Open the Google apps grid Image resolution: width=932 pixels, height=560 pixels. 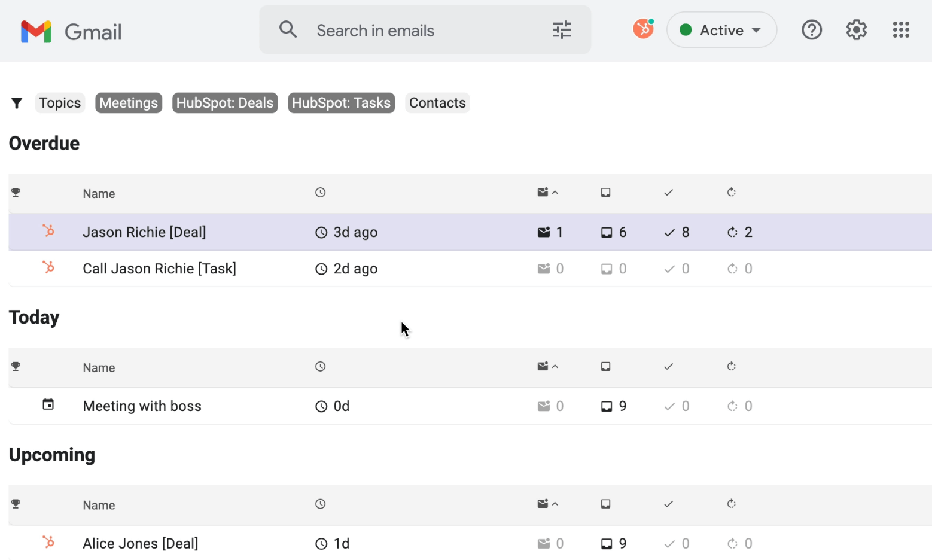tap(900, 30)
